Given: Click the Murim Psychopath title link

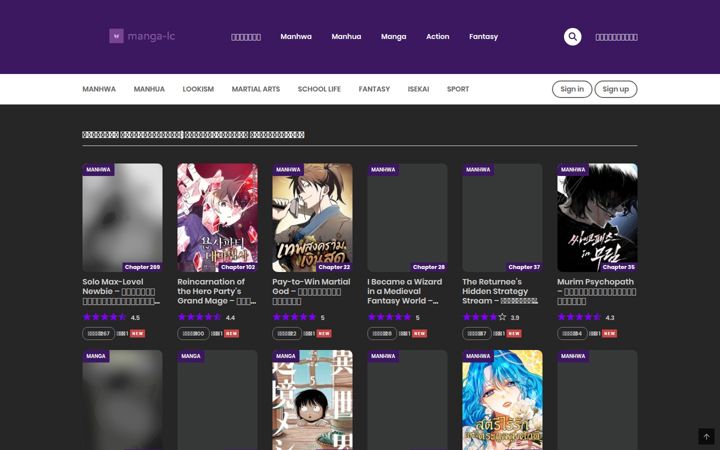Looking at the screenshot, I should click(x=596, y=291).
